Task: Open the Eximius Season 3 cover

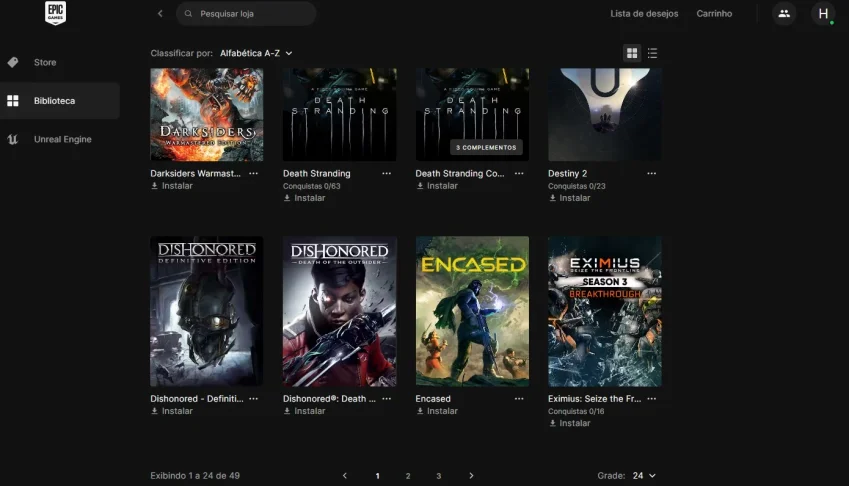Action: coord(605,311)
